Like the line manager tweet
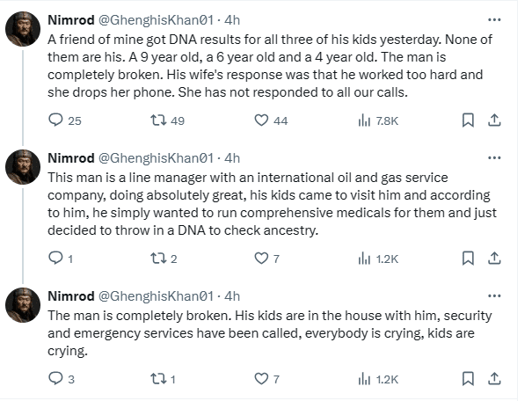This screenshot has width=532, height=401. [x=261, y=259]
